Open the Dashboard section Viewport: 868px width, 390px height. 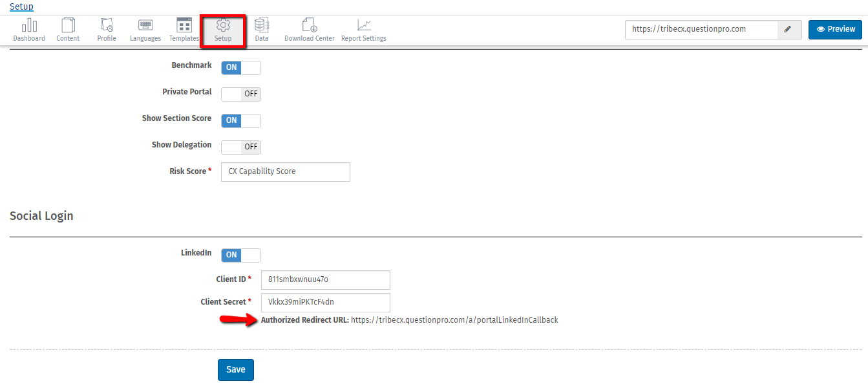(x=29, y=29)
